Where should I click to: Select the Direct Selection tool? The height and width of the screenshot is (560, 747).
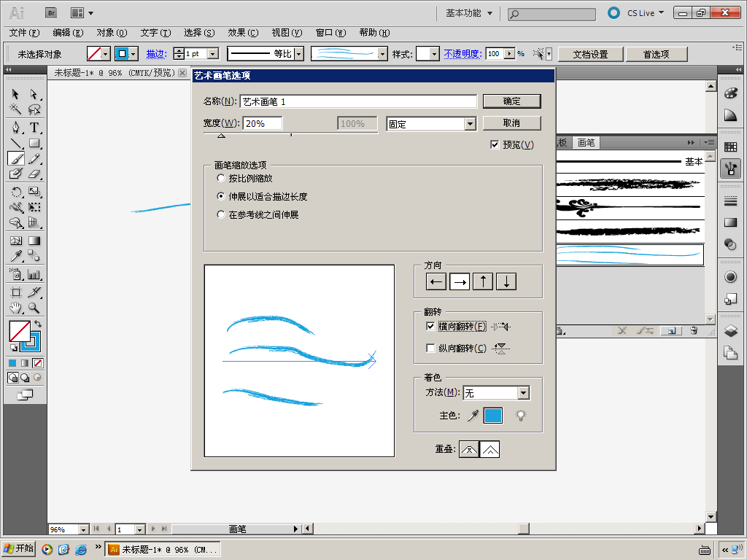pyautogui.click(x=34, y=94)
